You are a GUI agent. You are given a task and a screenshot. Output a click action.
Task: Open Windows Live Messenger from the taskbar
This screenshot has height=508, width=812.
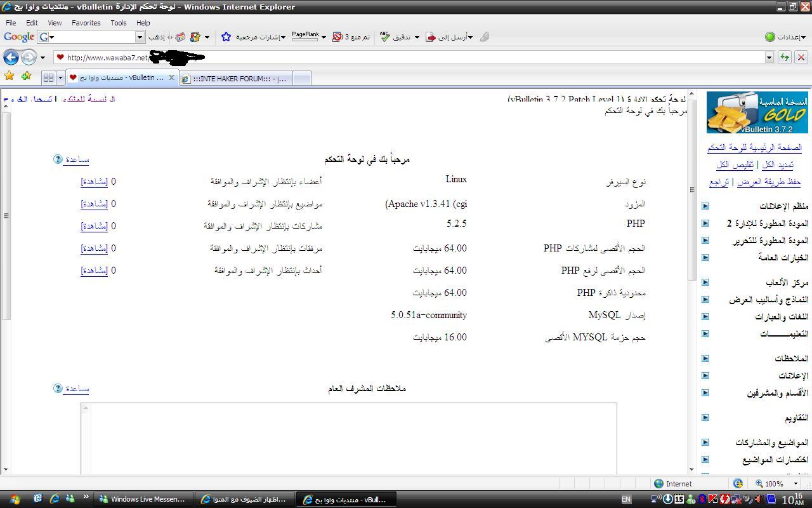(142, 499)
